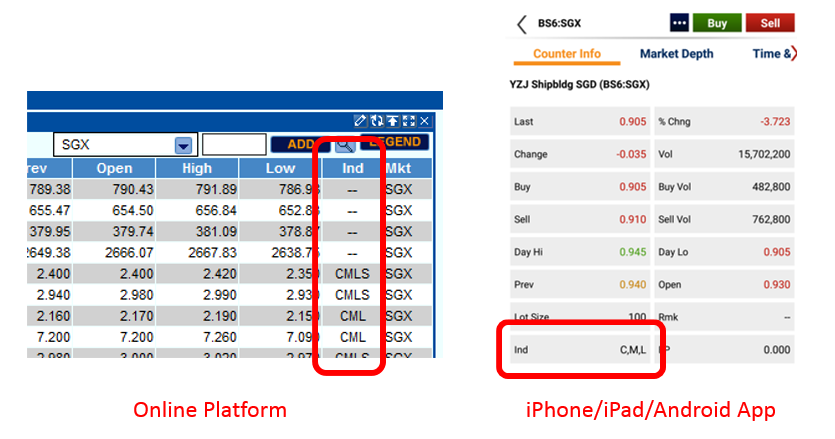
Task: Sort by the Low column header
Action: tap(280, 168)
